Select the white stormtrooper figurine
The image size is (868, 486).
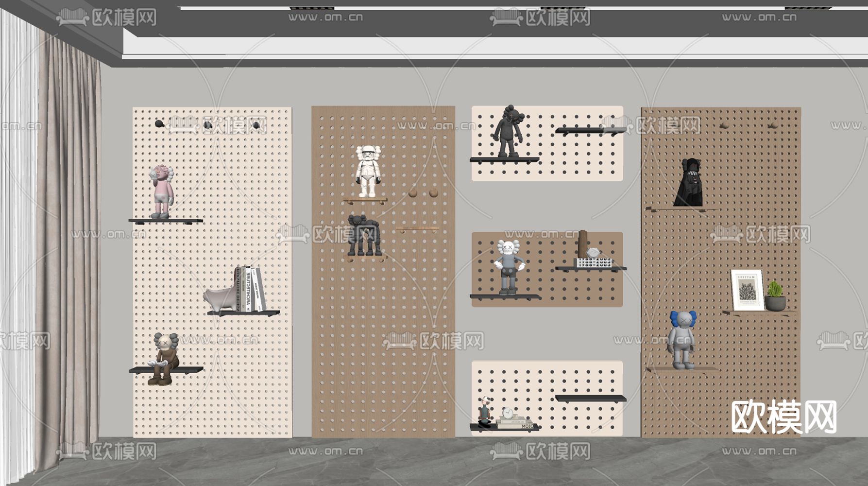pyautogui.click(x=368, y=172)
